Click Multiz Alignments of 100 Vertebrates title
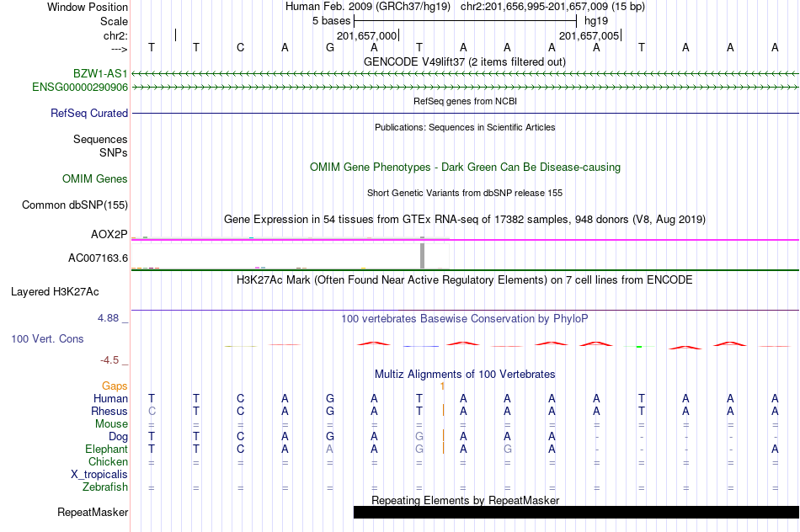 tap(465, 375)
